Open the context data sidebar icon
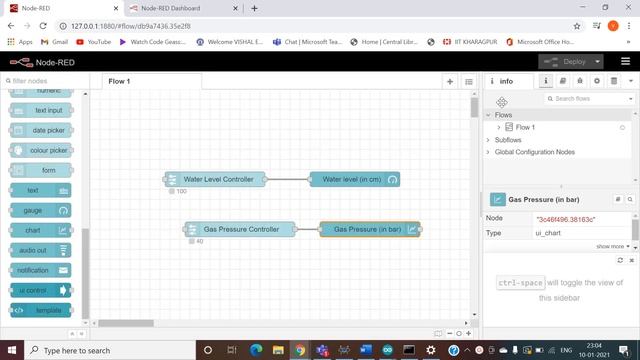640x360 pixels. [614, 81]
